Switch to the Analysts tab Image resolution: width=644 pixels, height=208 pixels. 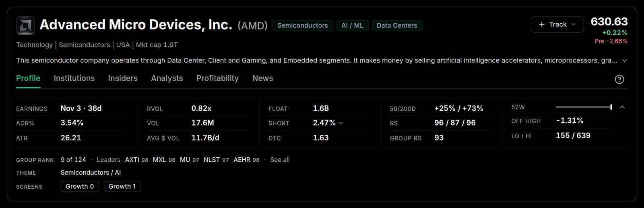(167, 78)
